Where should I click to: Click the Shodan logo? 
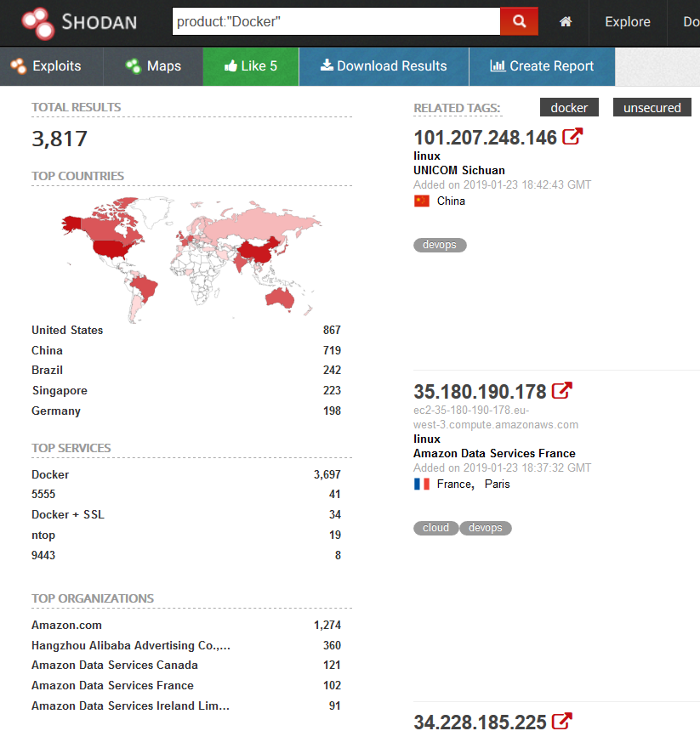click(x=79, y=22)
